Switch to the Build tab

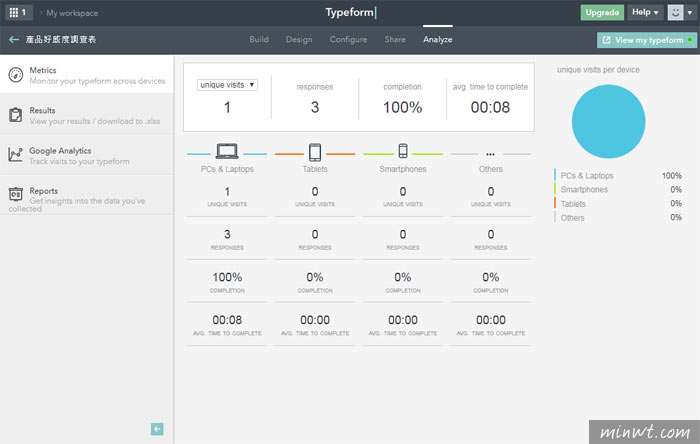[259, 39]
